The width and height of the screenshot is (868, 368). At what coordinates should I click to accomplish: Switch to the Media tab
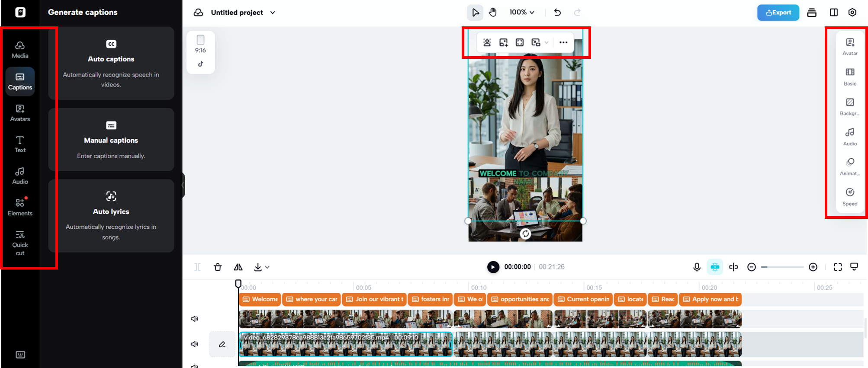pos(20,50)
